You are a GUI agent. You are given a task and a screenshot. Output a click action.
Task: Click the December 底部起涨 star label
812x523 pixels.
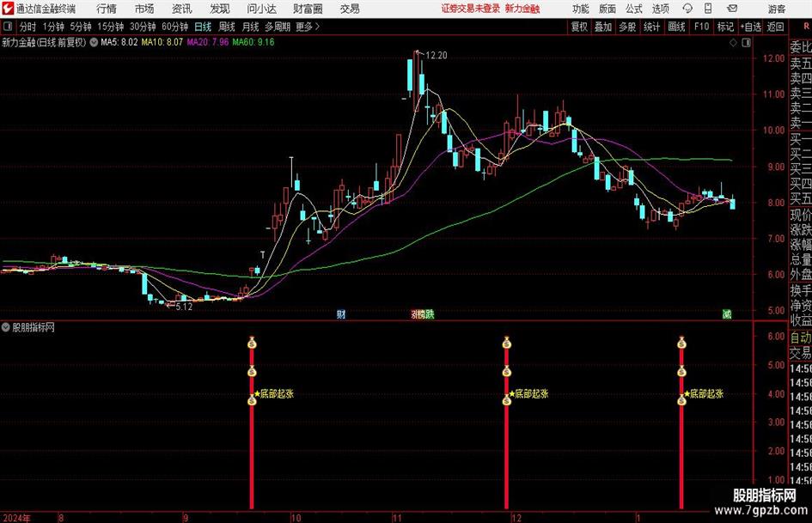pos(528,393)
